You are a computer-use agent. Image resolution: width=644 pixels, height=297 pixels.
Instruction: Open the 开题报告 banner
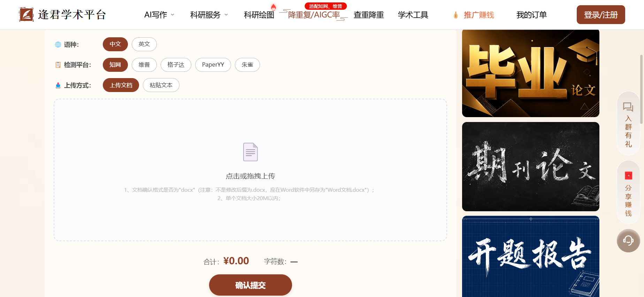point(531,257)
